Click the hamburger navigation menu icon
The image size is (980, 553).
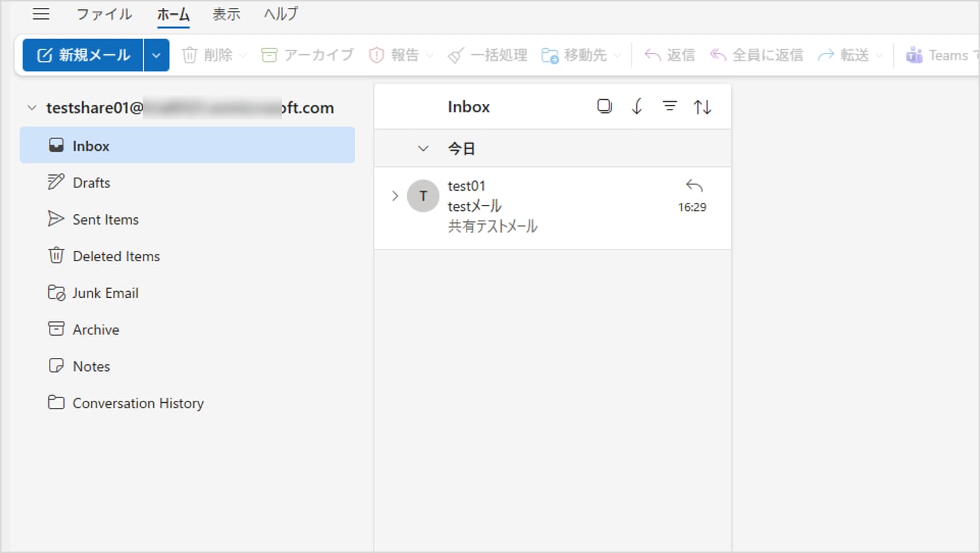(x=41, y=14)
